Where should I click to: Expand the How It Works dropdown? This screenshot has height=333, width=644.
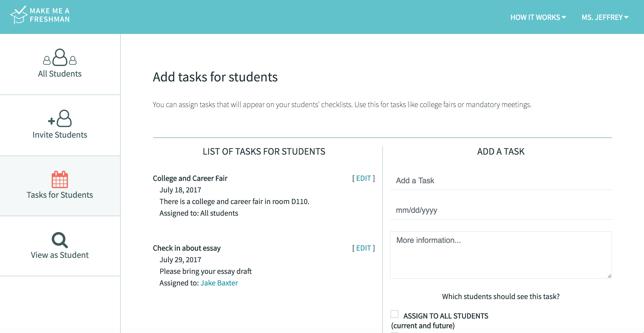point(538,17)
